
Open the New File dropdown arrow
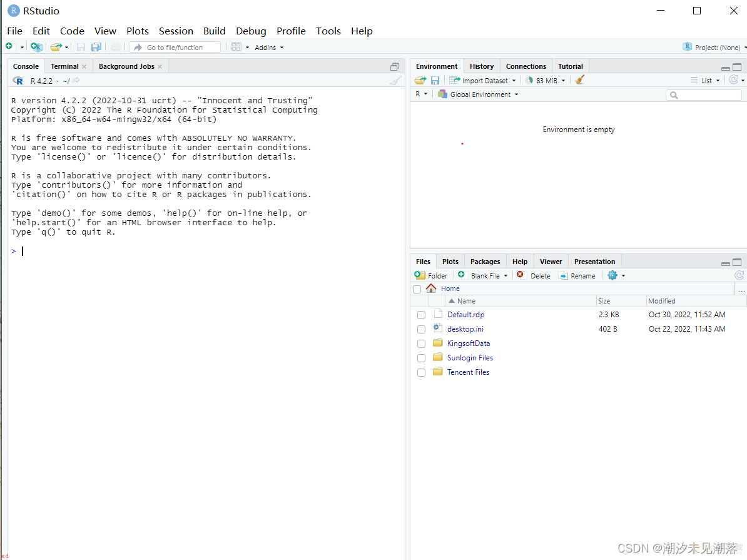coord(22,47)
